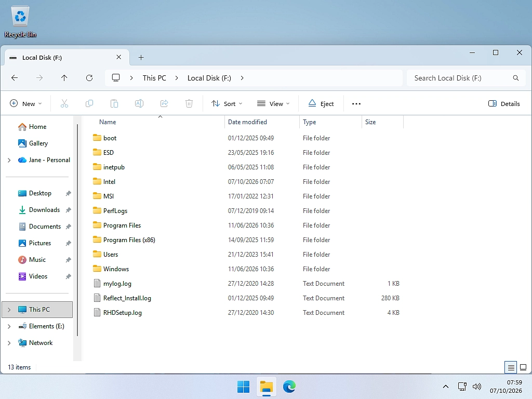Unpin Desktop from Quick access

[68, 193]
